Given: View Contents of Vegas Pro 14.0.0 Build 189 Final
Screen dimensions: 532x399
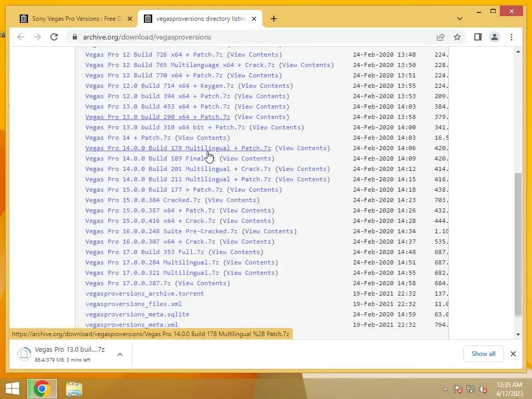Looking at the screenshot, I should coord(247,158).
